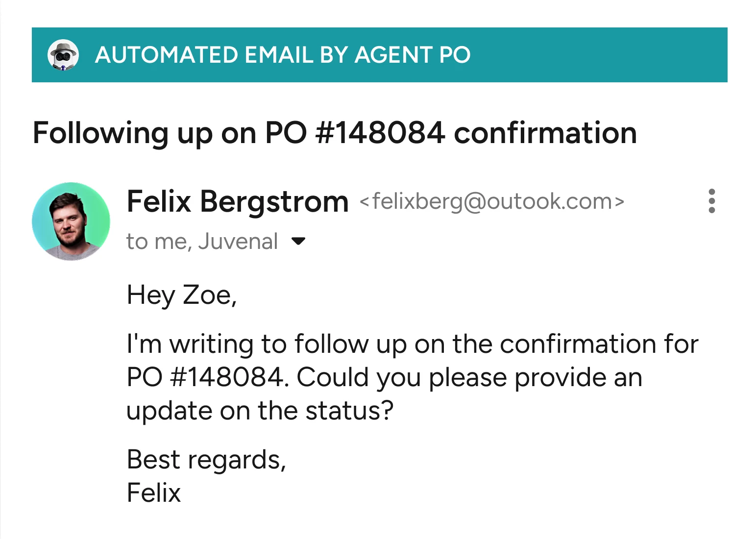756x539 pixels.
Task: Click the felixberg@outook.com email address
Action: (x=491, y=201)
